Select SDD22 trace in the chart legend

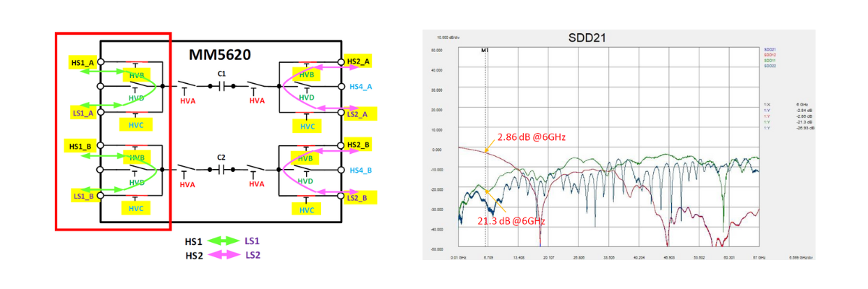pyautogui.click(x=770, y=66)
